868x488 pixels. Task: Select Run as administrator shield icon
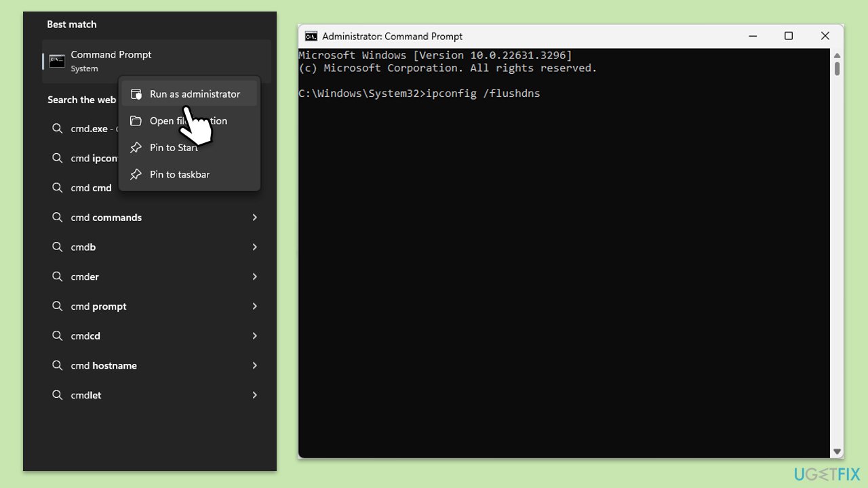coord(136,94)
